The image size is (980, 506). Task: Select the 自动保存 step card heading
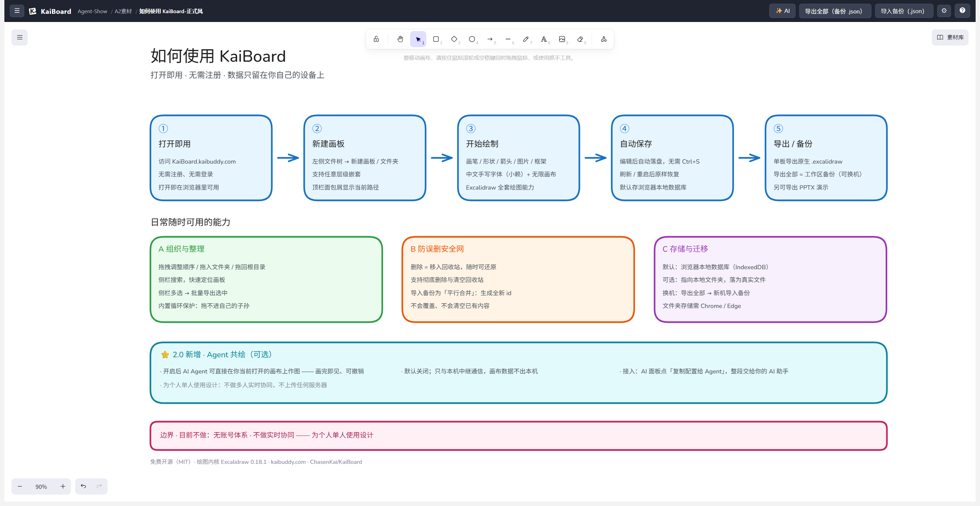636,144
